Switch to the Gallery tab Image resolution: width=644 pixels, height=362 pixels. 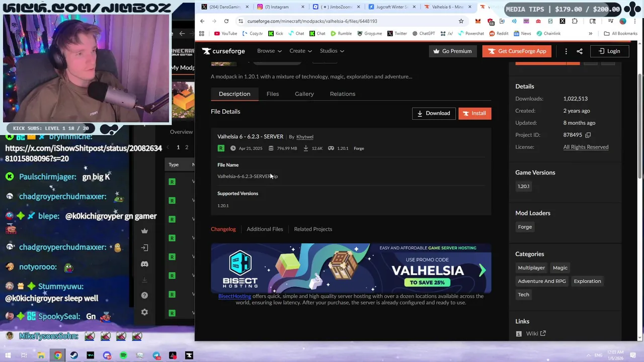click(x=304, y=94)
